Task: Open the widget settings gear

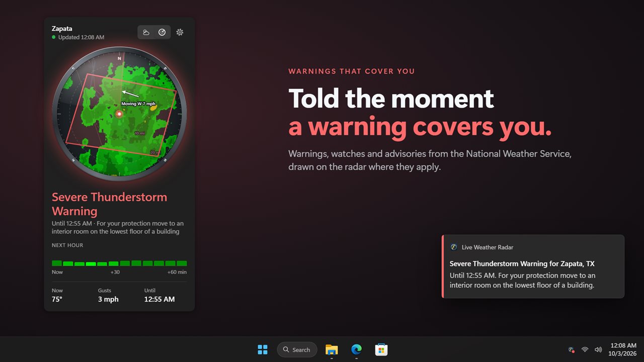Action: [x=180, y=32]
